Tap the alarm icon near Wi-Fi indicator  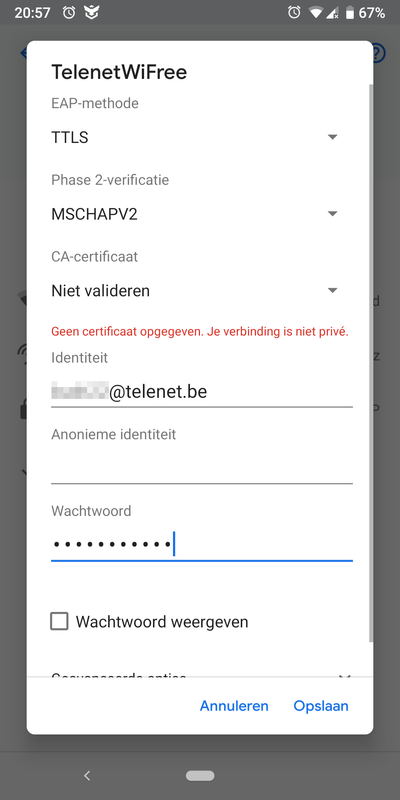[294, 12]
